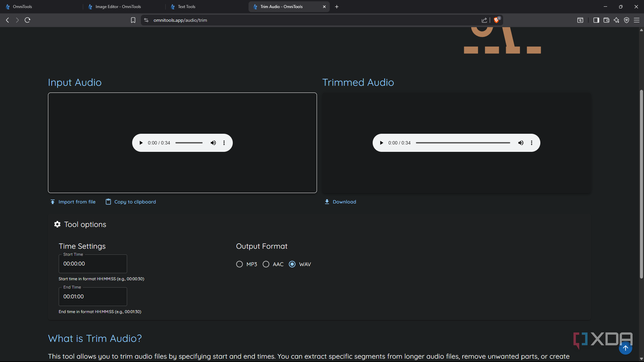Click the 'Time Settings' label
Viewport: 644px width, 362px height.
coord(82,246)
